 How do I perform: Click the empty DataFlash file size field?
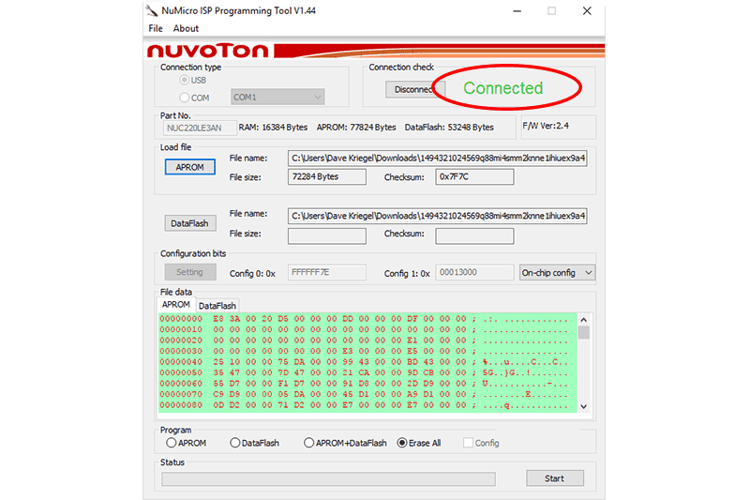click(327, 236)
